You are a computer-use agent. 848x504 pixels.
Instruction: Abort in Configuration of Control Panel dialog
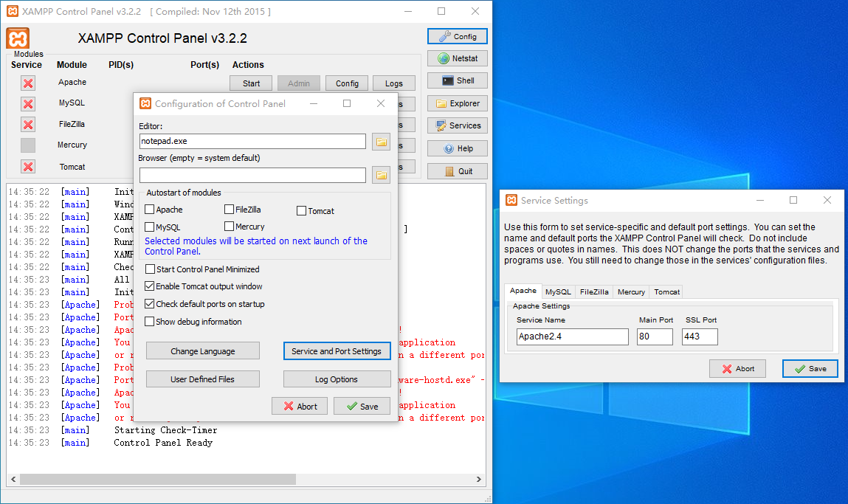[300, 406]
